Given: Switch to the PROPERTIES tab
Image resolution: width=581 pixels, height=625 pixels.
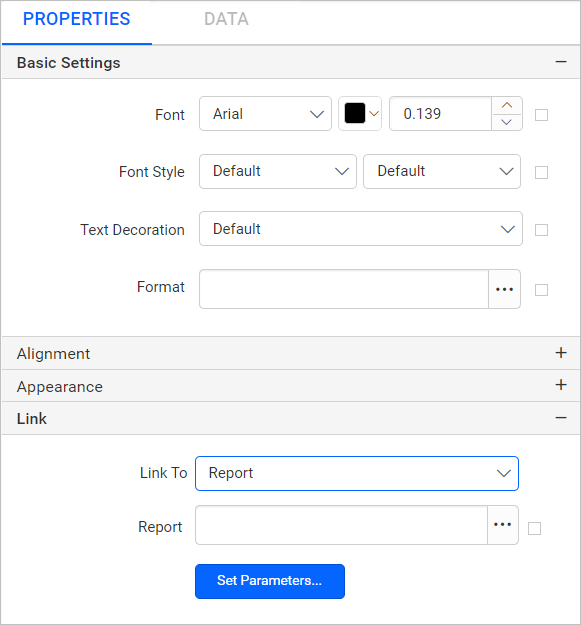Looking at the screenshot, I should tap(77, 19).
